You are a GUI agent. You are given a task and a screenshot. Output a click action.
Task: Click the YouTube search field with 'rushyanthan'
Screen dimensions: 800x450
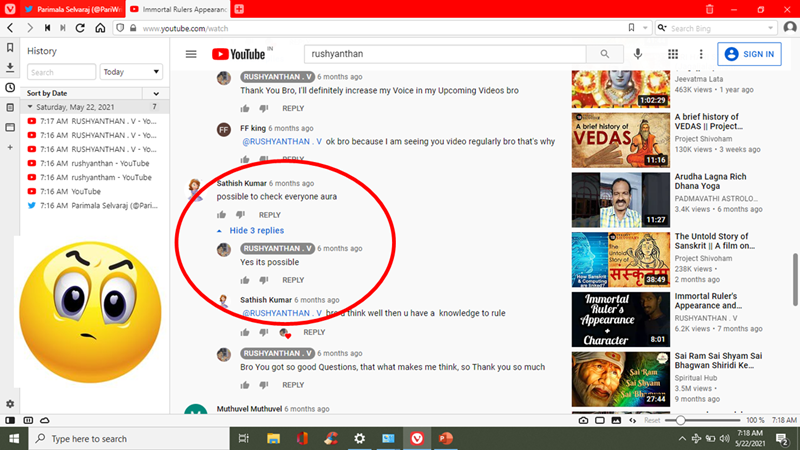(x=445, y=54)
